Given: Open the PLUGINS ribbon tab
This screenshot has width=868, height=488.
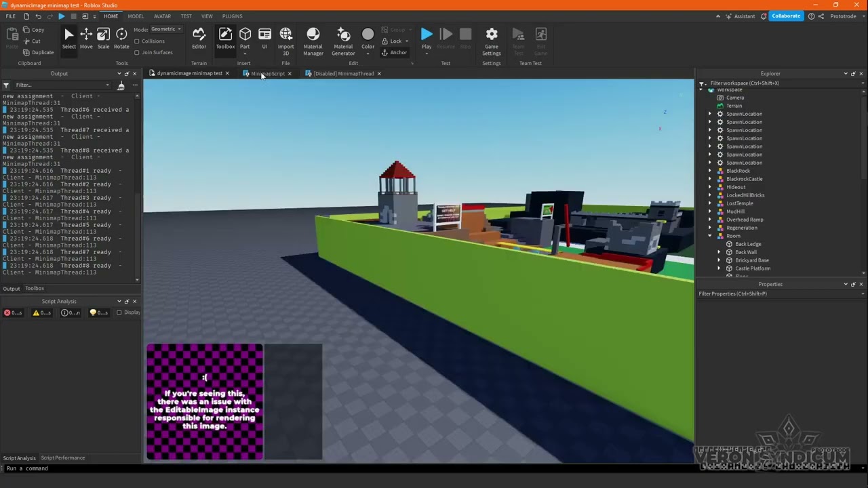Looking at the screenshot, I should pos(232,16).
